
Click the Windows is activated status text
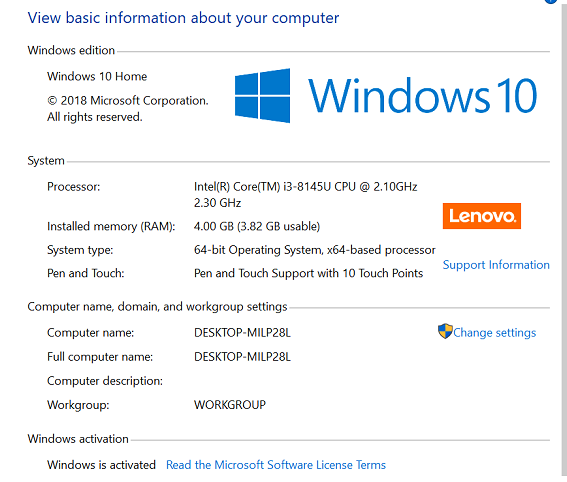101,465
